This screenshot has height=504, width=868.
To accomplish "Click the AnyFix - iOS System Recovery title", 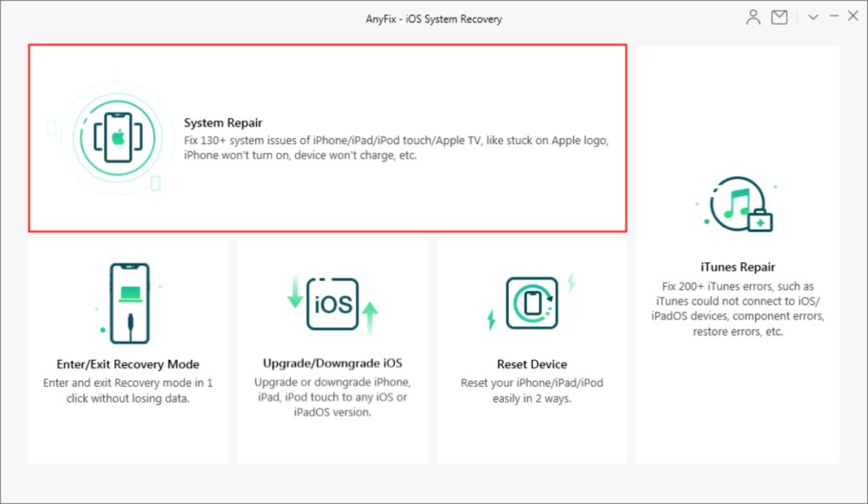I will (433, 19).
